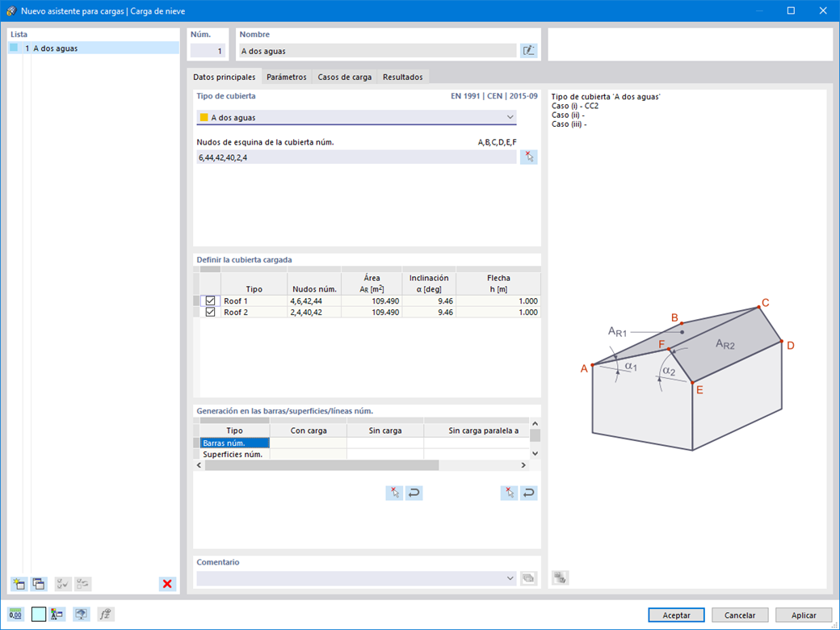Click the 'Sin carga paralela a' column header
The image size is (840, 630).
coord(477,430)
